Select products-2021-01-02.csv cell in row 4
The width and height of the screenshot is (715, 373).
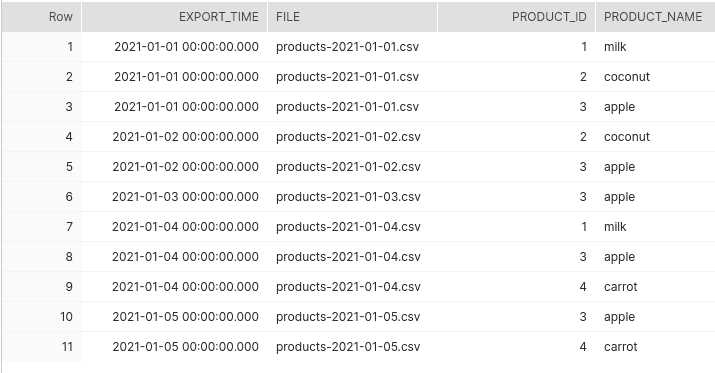coord(352,137)
